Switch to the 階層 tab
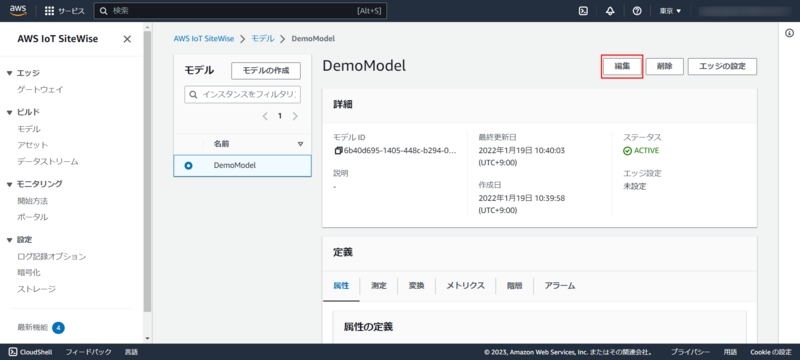Viewport: 800px width, 360px height. [x=514, y=286]
